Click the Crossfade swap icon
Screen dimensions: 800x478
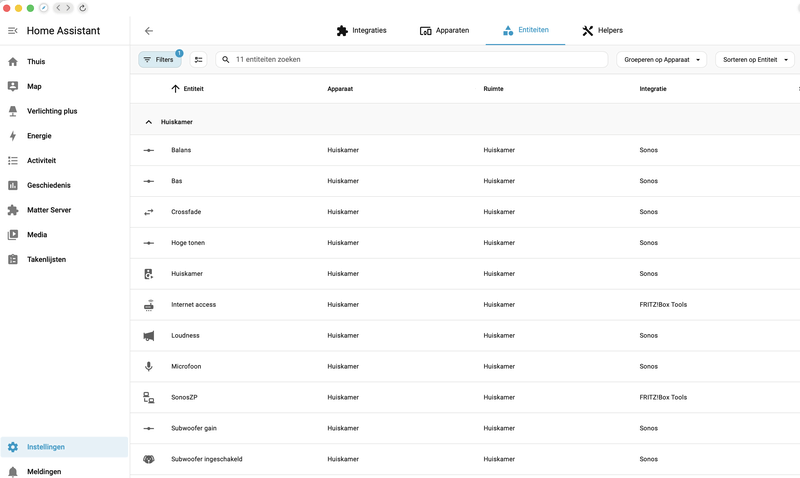(148, 212)
